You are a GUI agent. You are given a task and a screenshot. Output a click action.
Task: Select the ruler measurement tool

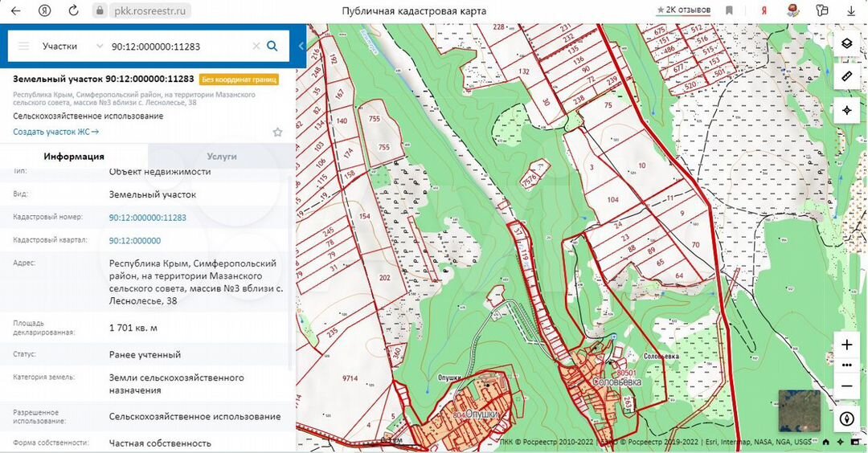(x=846, y=76)
